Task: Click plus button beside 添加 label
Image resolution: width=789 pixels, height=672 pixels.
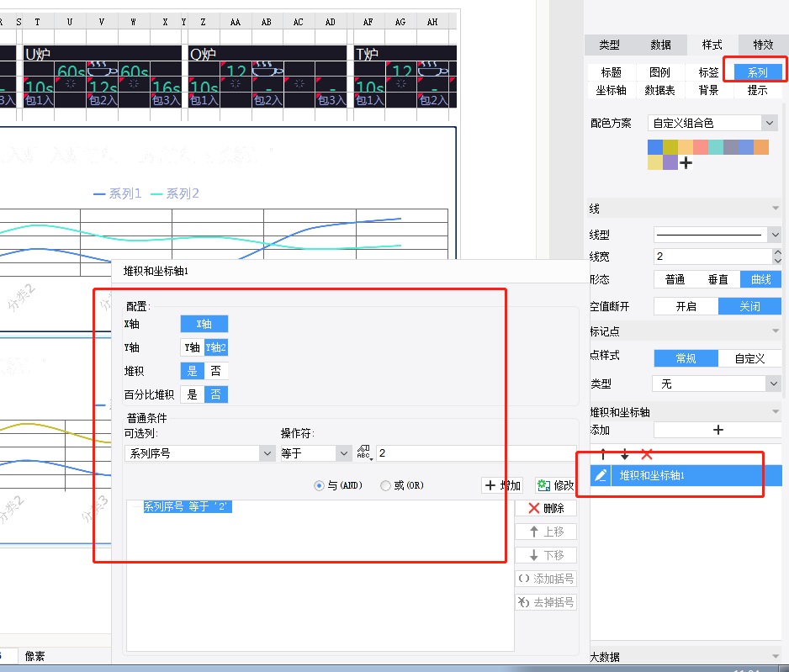Action: coord(718,430)
